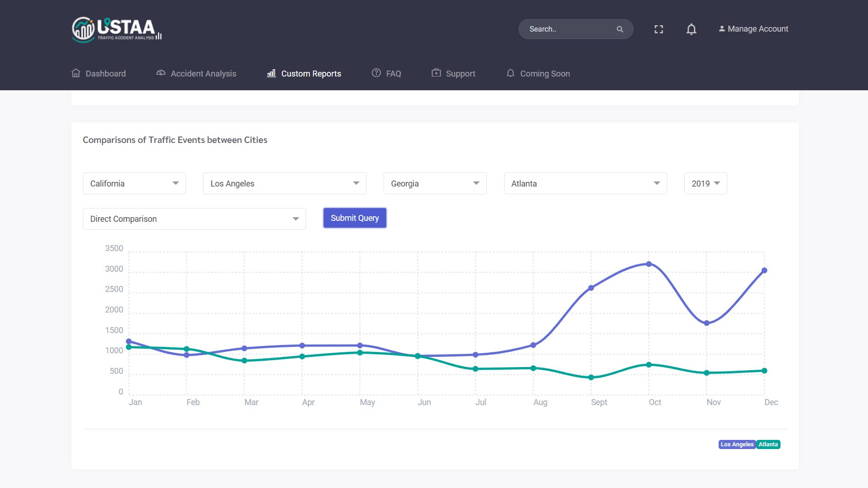Image resolution: width=868 pixels, height=488 pixels.
Task: Open the California state dropdown
Action: [134, 183]
